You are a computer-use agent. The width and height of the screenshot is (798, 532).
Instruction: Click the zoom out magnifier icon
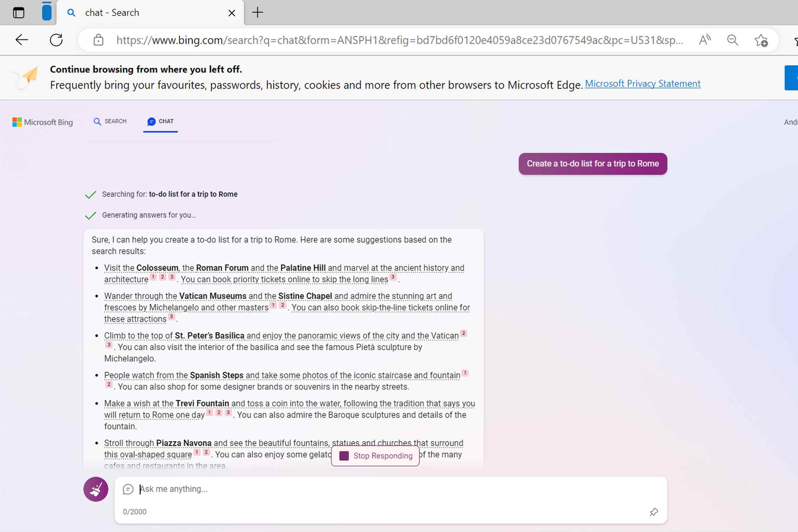tap(733, 40)
